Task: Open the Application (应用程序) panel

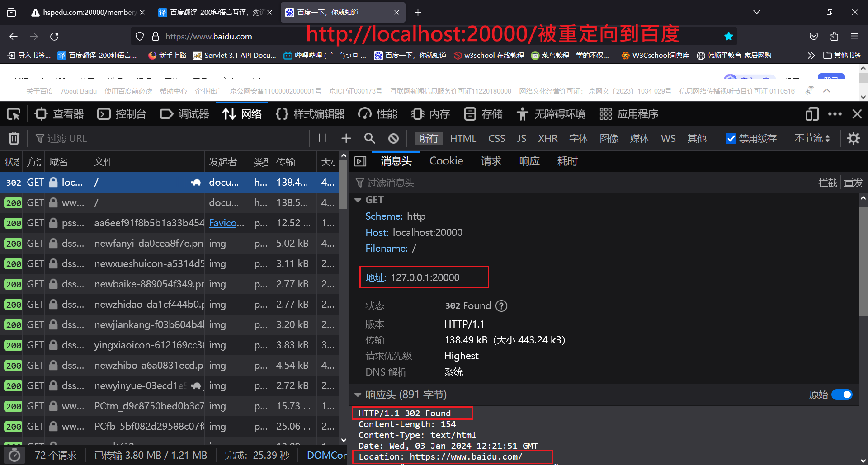Action: tap(629, 114)
